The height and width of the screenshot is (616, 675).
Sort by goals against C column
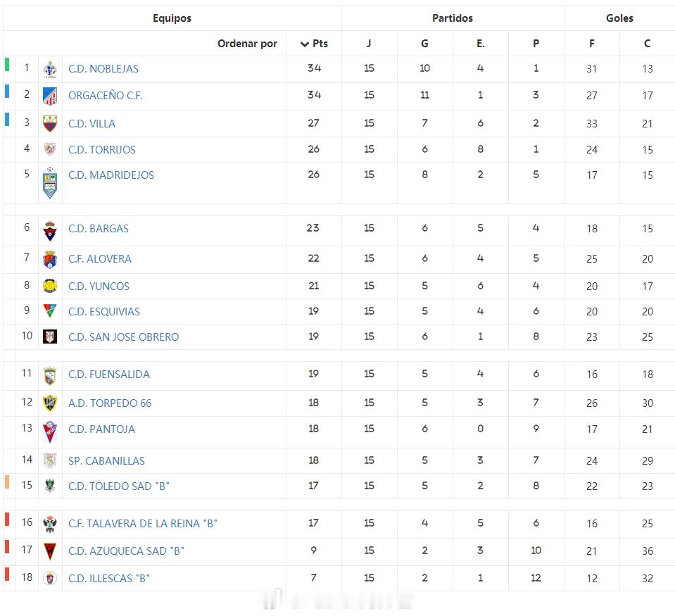coord(647,44)
